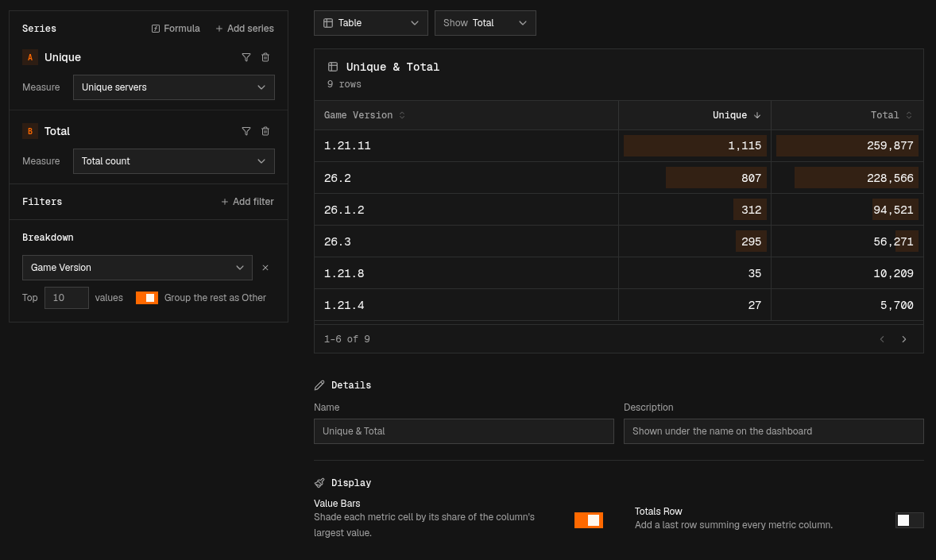936x560 pixels.
Task: Go to previous table page
Action: (x=882, y=339)
